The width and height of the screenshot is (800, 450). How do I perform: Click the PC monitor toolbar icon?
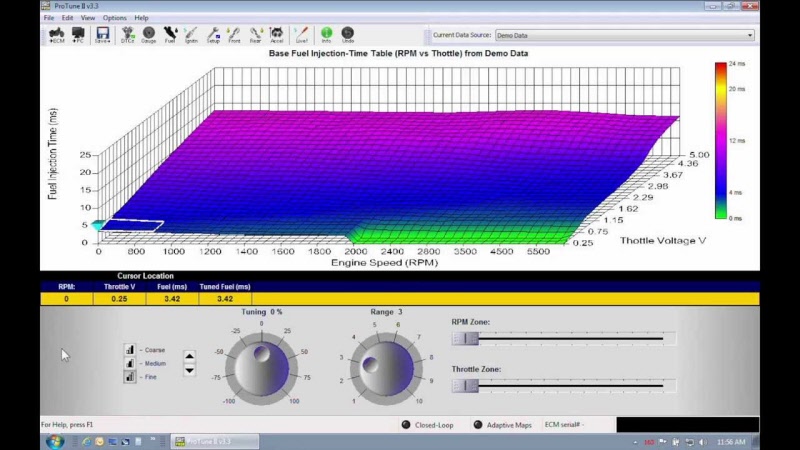(77, 34)
